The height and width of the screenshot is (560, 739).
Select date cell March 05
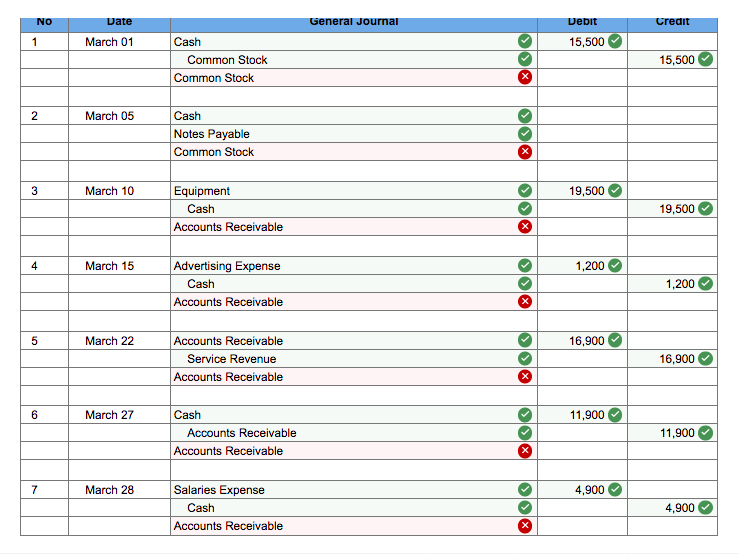pos(119,115)
